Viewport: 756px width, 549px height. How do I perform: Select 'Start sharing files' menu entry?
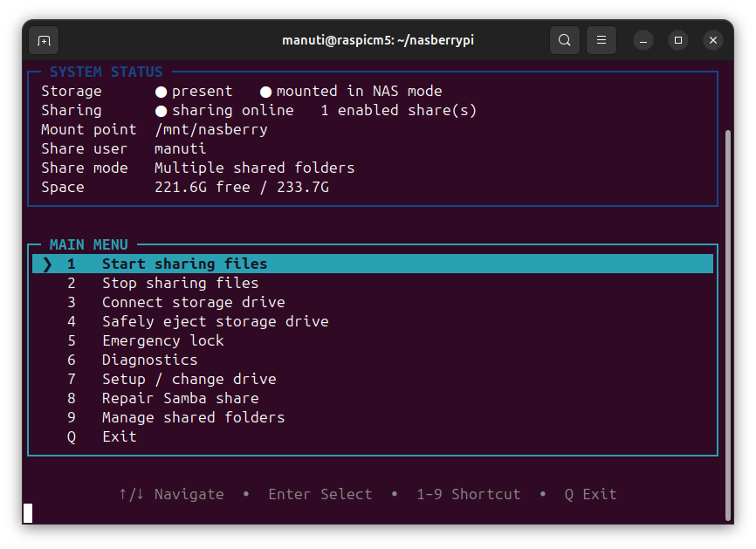tap(372, 264)
